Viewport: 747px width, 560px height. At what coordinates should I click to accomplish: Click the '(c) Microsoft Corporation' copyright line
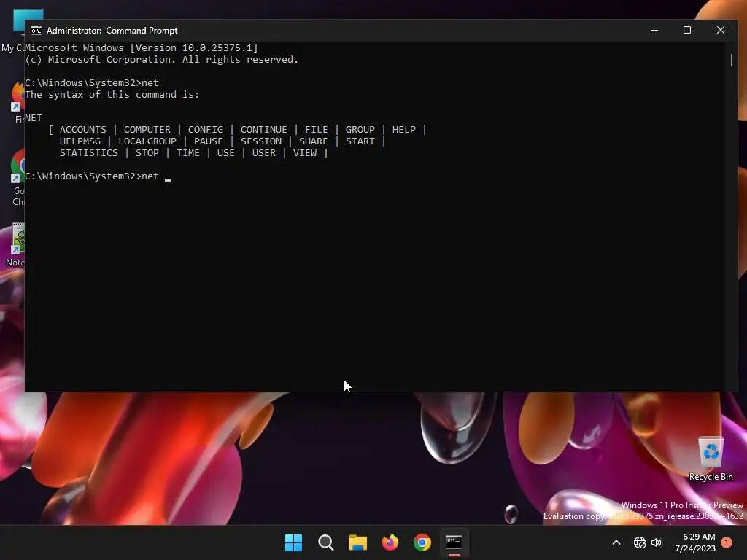coord(161,60)
